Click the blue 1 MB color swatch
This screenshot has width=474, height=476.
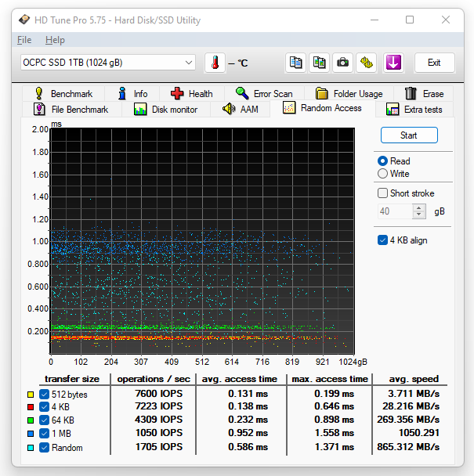31,434
